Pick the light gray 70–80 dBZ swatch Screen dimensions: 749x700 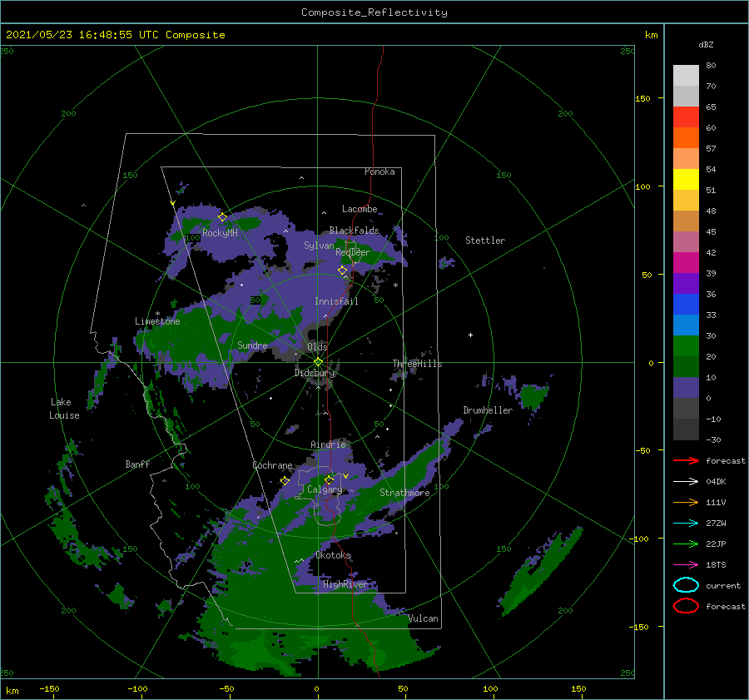686,76
